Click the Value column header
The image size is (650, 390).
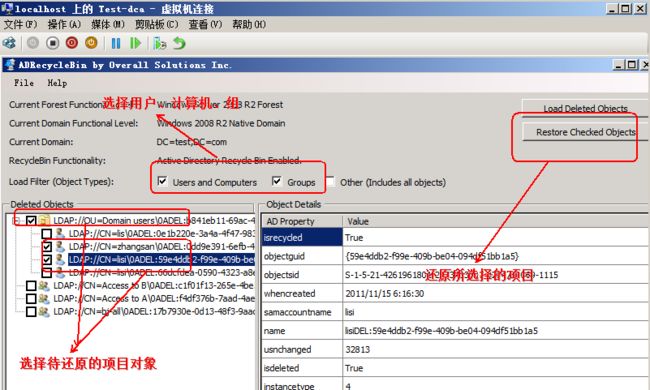point(496,221)
